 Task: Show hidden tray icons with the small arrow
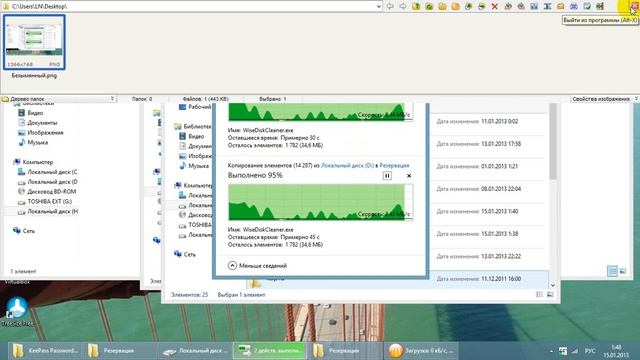[551, 351]
